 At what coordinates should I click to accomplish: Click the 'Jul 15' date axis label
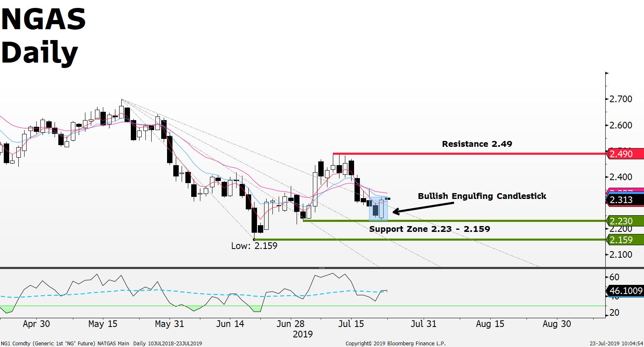point(350,324)
